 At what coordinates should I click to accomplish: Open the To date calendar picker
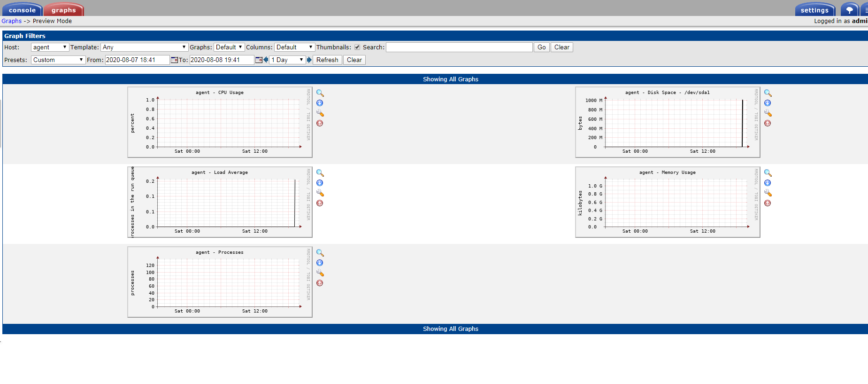pos(258,60)
